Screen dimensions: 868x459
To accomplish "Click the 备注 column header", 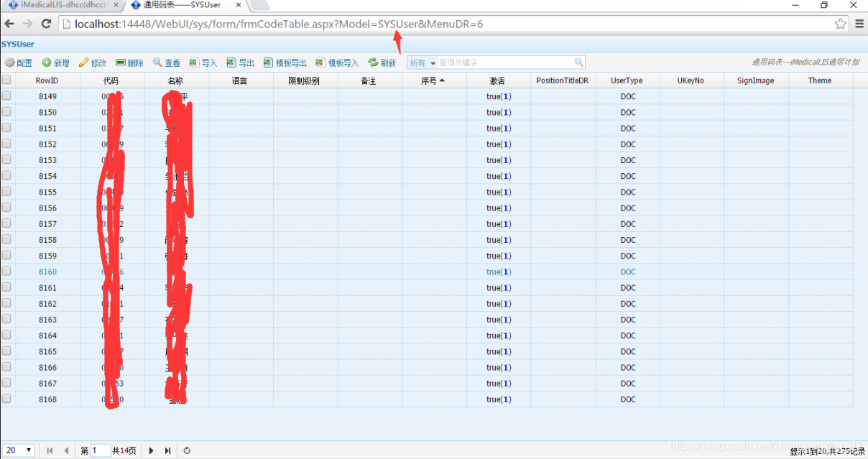I will point(369,80).
